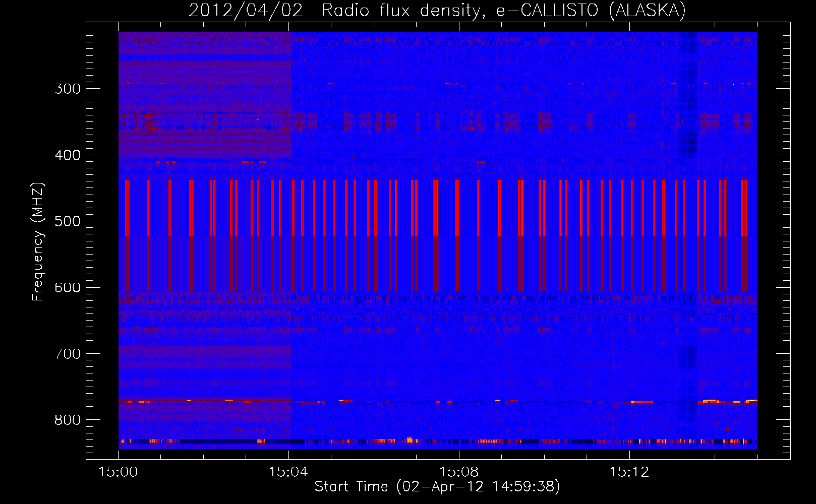Click the 15:00 time axis label
This screenshot has width=816, height=504.
tap(118, 472)
